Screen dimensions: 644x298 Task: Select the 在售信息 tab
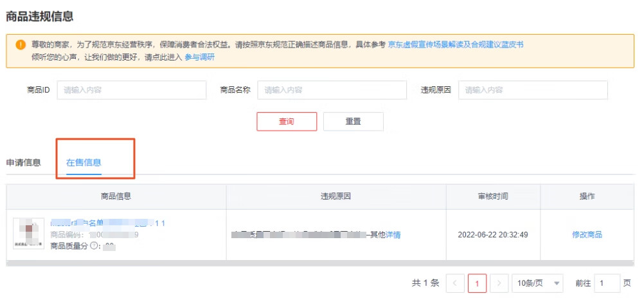coord(84,162)
